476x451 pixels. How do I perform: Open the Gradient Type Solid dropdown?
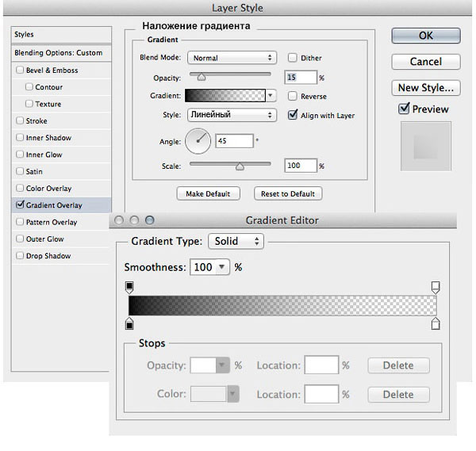coord(236,241)
